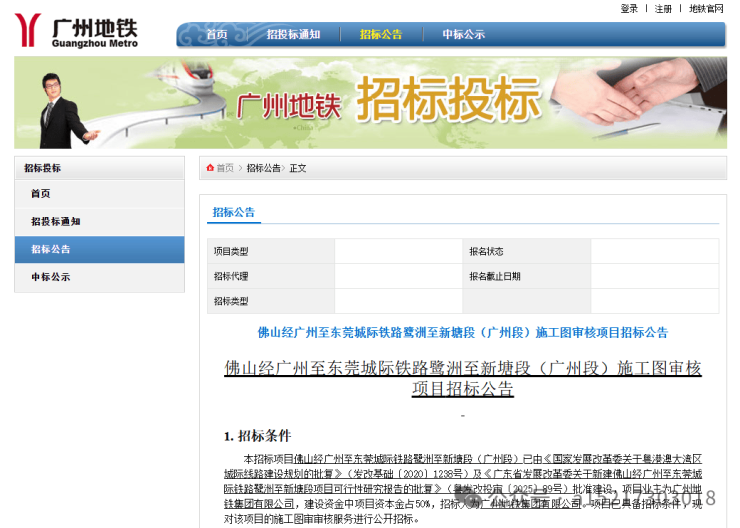
Task: Click the Guangzhou Metro logo
Action: pyautogui.click(x=76, y=32)
